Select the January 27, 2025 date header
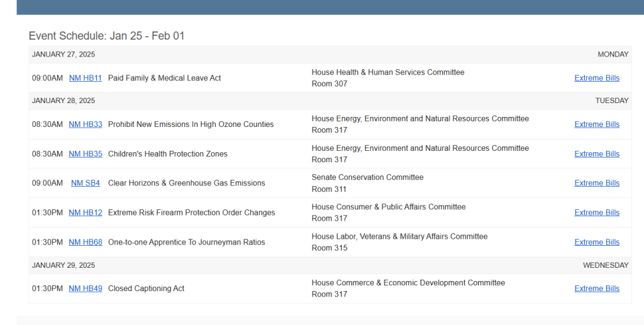The width and height of the screenshot is (644, 325). (x=64, y=55)
